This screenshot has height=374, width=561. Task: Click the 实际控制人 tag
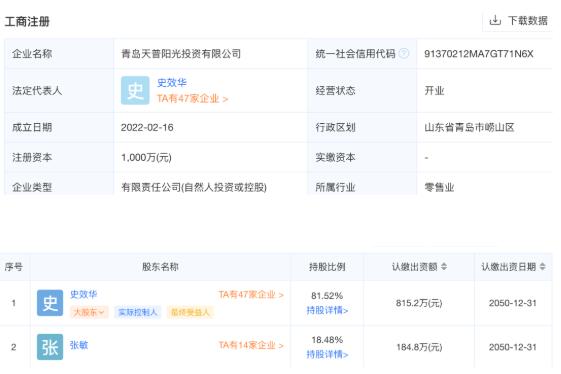[x=138, y=312]
